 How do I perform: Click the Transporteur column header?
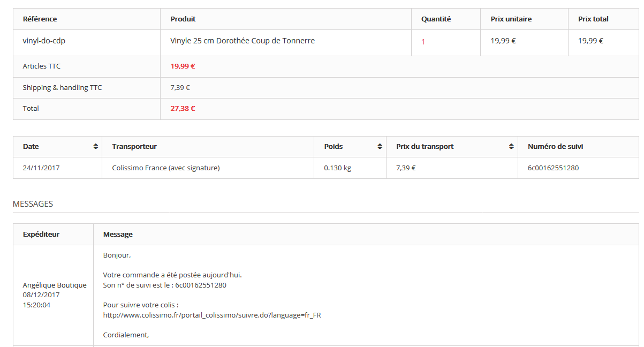coord(134,147)
